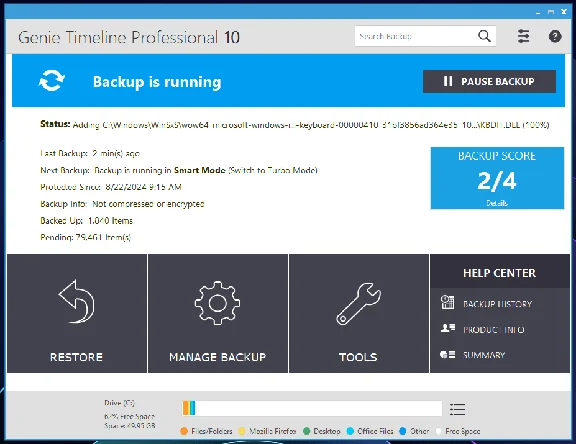Image resolution: width=576 pixels, height=444 pixels.
Task: Click the Last Backup status line
Action: click(x=90, y=153)
